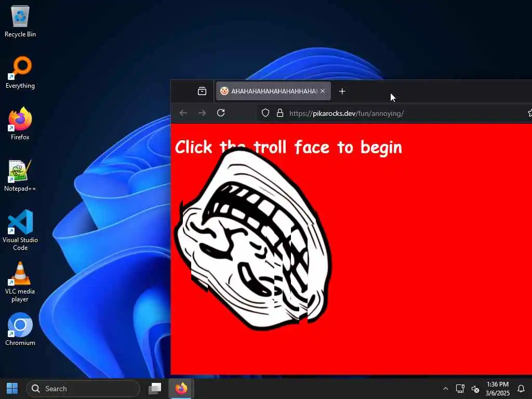Viewport: 532px width, 399px height.
Task: Click the taskbar Search box
Action: [83, 389]
